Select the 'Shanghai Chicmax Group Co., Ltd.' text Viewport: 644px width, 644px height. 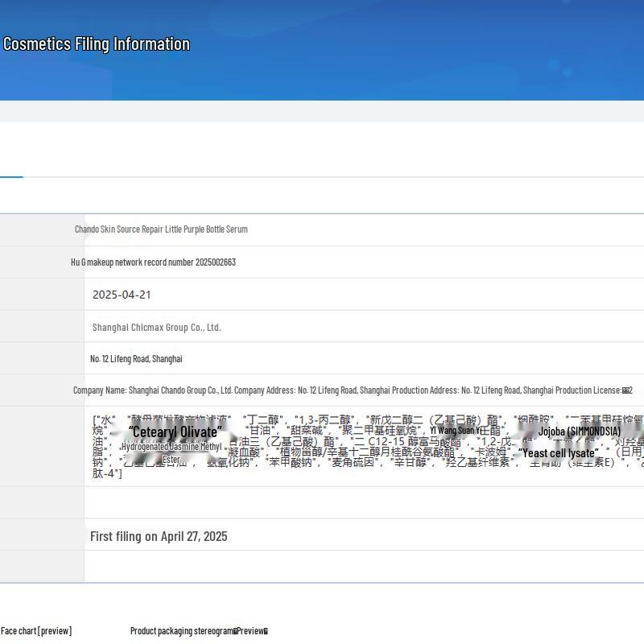click(156, 328)
